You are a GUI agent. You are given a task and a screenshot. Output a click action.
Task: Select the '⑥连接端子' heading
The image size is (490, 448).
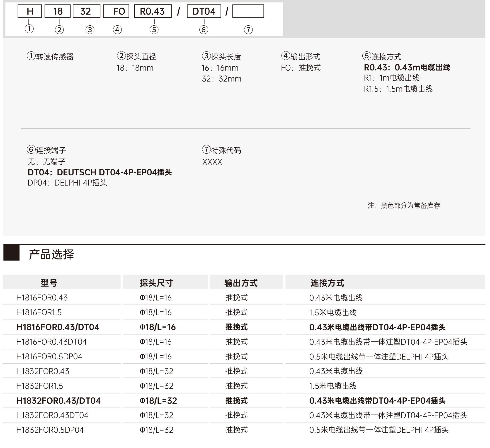tap(46, 150)
